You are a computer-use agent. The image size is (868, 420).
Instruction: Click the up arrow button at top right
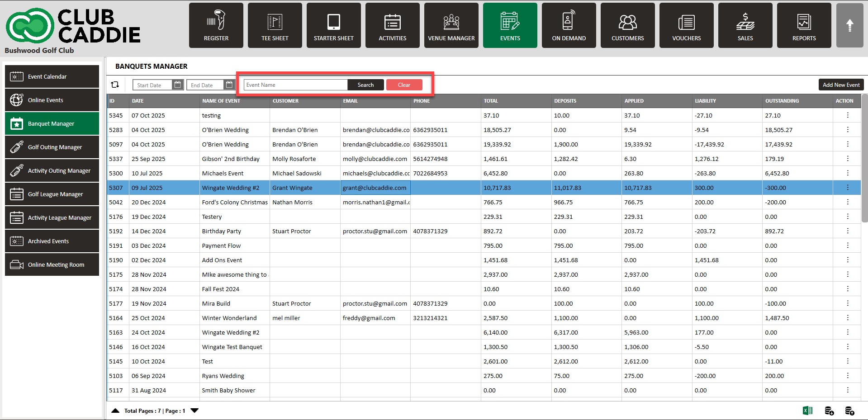click(849, 25)
